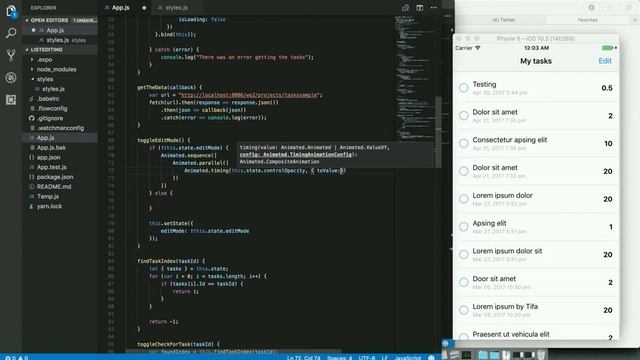Viewport: 640px width, 360px height.
Task: Open styles.js inside styles folder
Action: [x=53, y=89]
